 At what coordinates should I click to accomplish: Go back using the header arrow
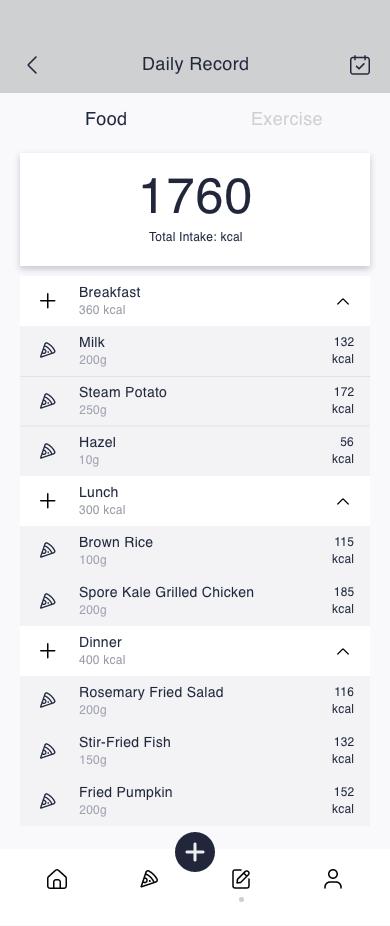[x=32, y=64]
